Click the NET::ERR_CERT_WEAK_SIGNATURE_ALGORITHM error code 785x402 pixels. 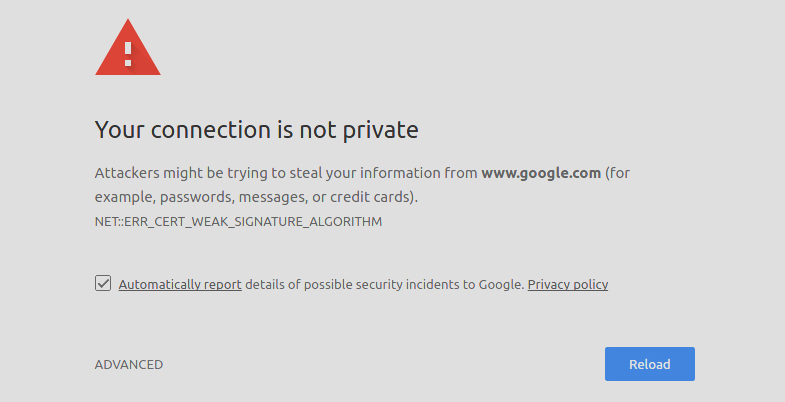(x=238, y=221)
